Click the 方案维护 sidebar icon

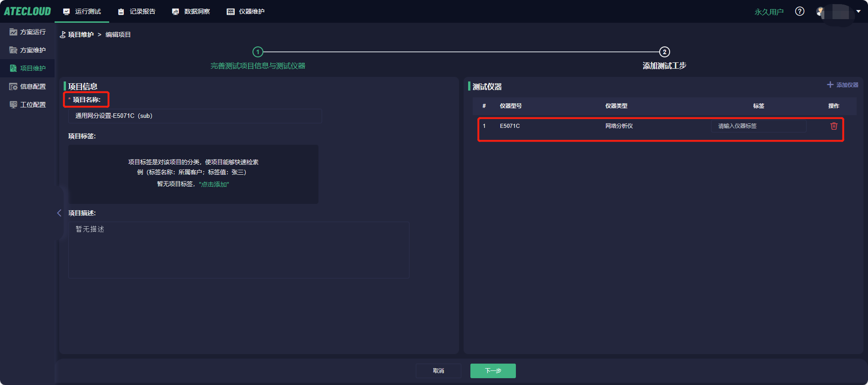point(13,50)
